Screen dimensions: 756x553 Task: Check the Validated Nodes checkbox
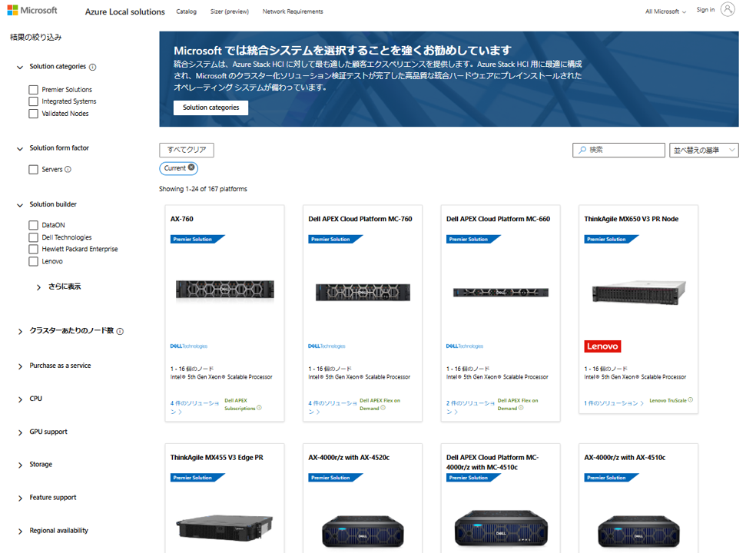point(33,114)
